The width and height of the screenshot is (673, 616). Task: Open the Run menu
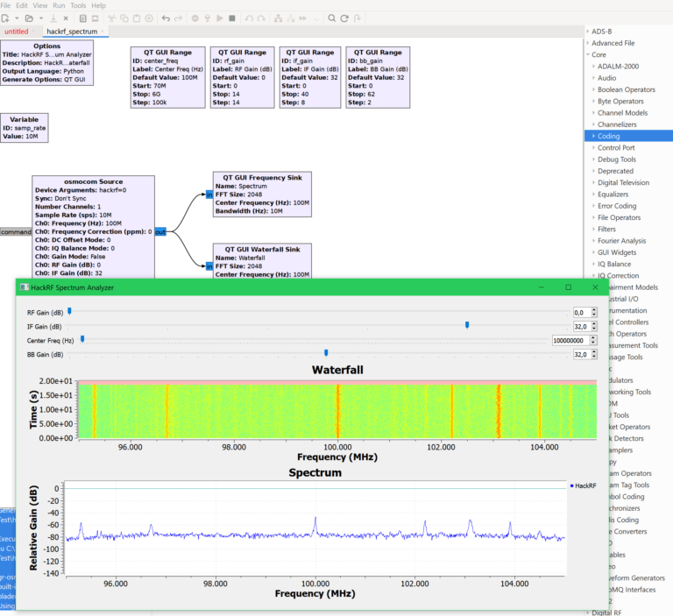pos(59,5)
